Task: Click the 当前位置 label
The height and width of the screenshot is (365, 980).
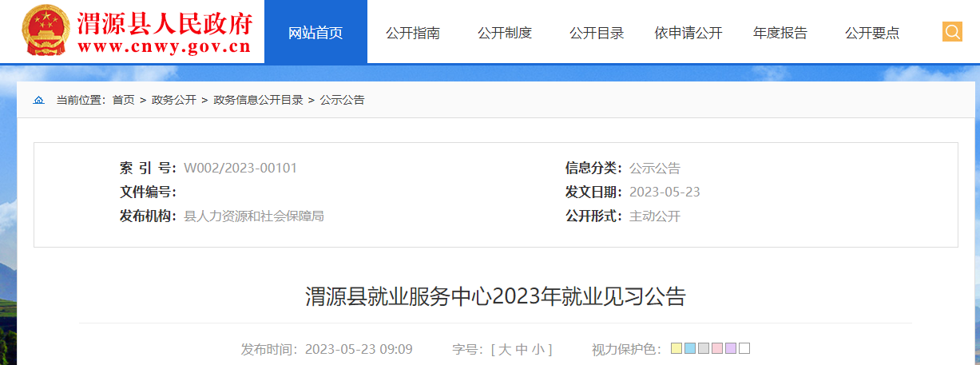Action: click(x=80, y=101)
